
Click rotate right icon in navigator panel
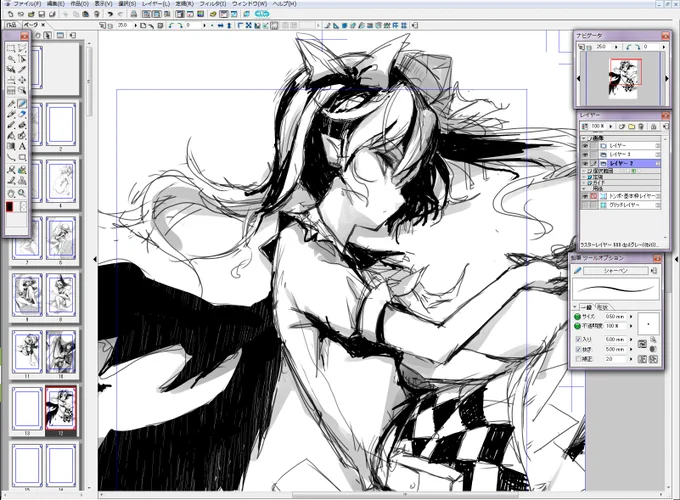[x=638, y=46]
